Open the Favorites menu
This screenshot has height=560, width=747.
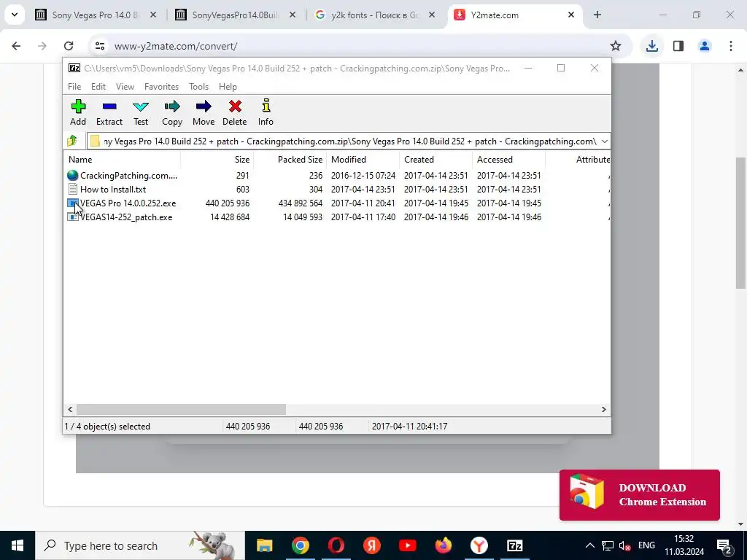click(x=161, y=87)
